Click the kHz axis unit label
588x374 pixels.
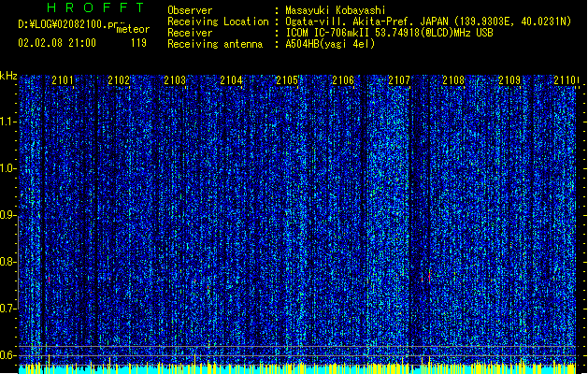8,76
